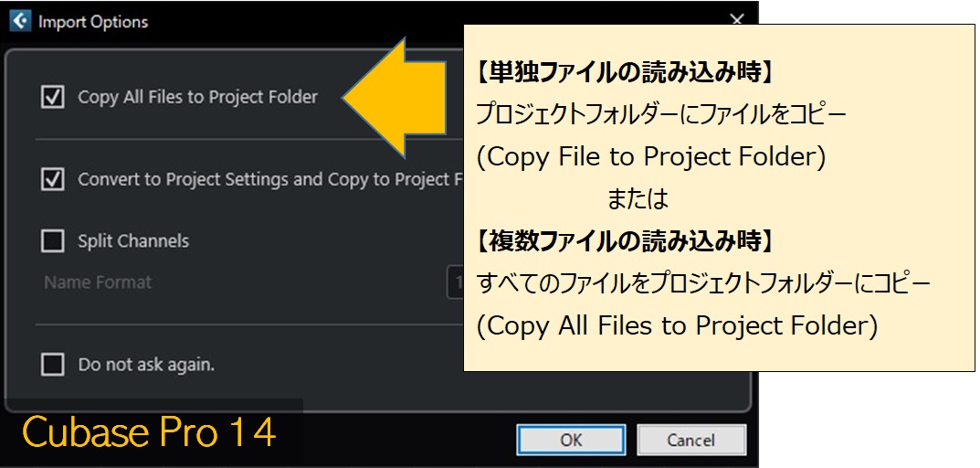Click the Cubase logo icon in title bar
Viewport: 980px width, 468px height.
coord(20,22)
